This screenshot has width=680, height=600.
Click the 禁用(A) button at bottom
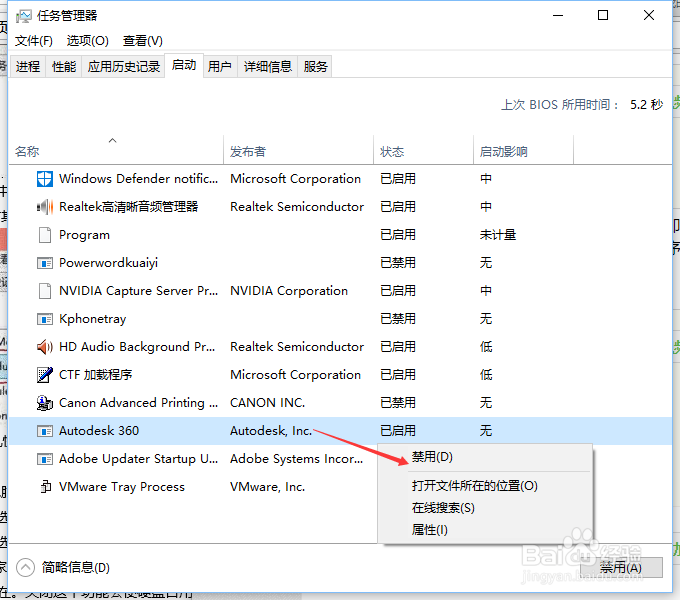click(x=621, y=567)
